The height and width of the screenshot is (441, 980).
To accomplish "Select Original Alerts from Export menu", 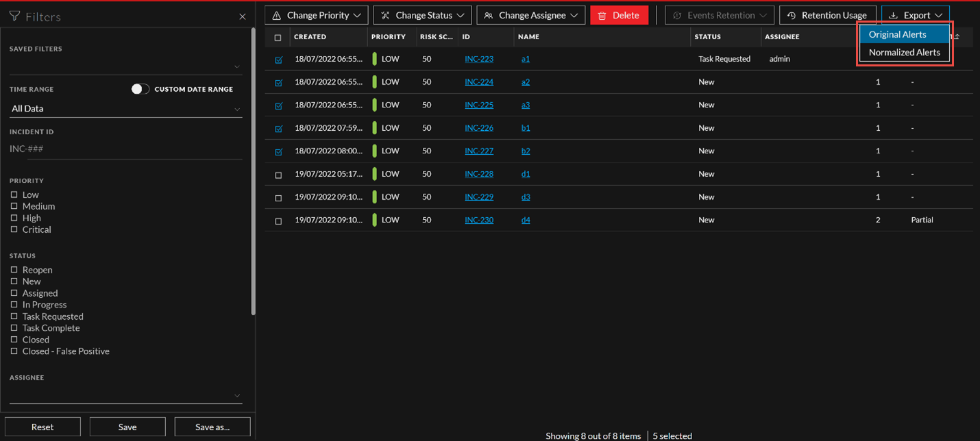I will pyautogui.click(x=897, y=34).
